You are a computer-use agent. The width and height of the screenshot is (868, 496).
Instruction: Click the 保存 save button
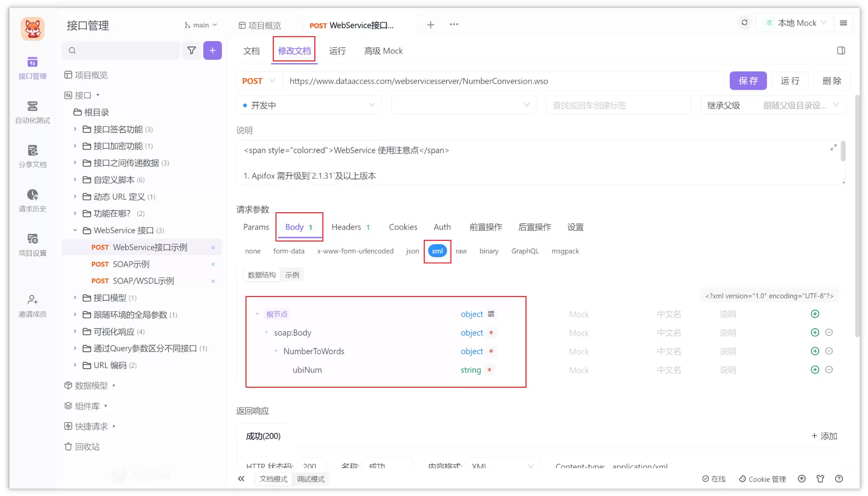(x=748, y=81)
